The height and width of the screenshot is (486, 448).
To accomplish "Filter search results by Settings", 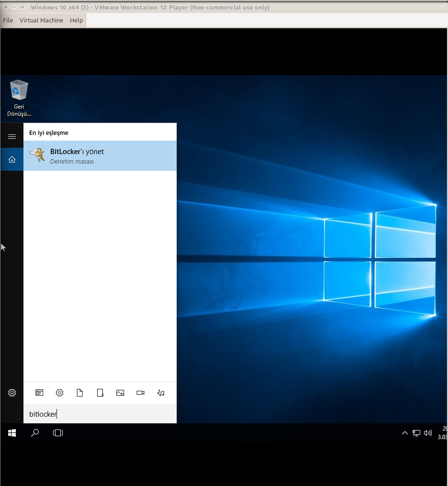I will 59,393.
